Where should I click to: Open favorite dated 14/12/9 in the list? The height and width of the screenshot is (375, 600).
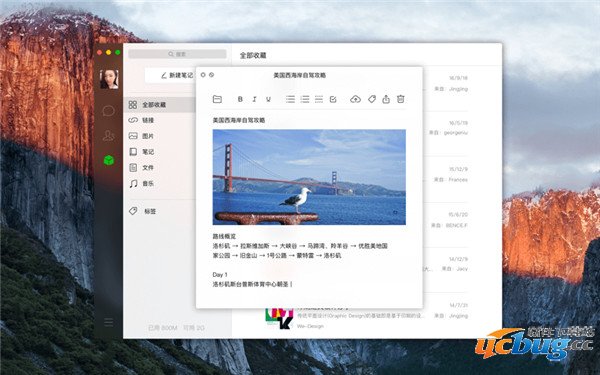(x=446, y=264)
